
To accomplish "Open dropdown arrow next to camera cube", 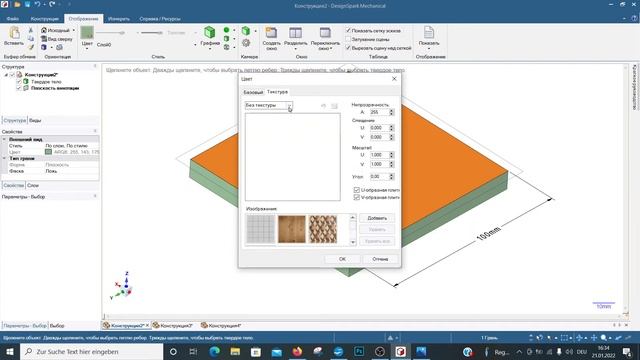I will 256,31.
